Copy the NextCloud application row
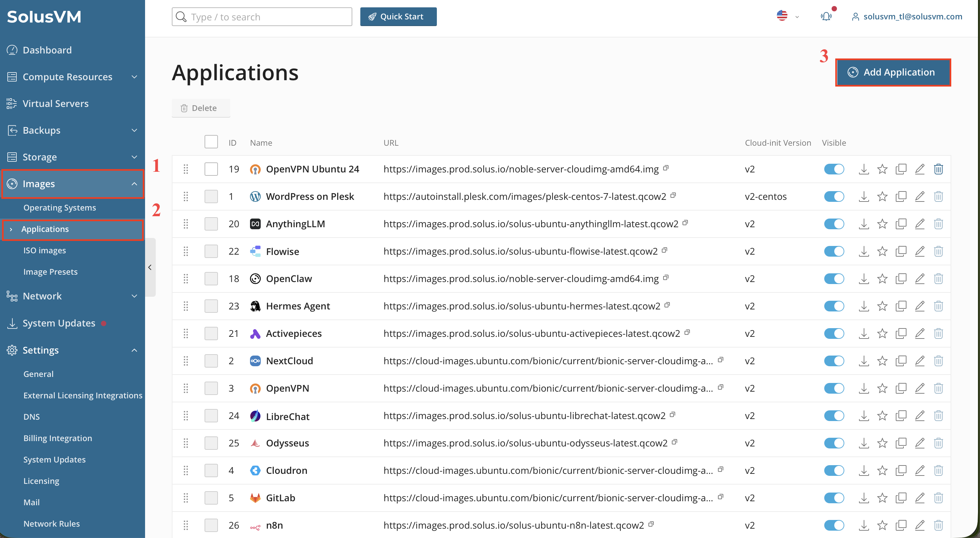 (901, 361)
